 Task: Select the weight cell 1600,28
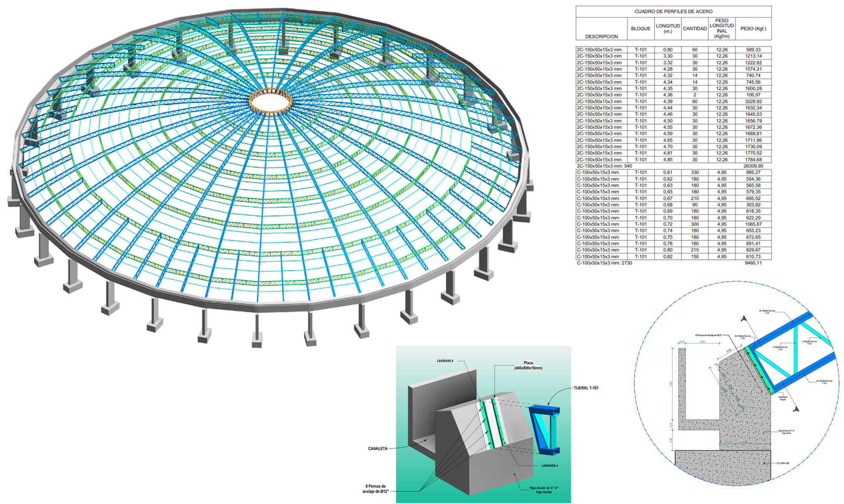(753, 89)
